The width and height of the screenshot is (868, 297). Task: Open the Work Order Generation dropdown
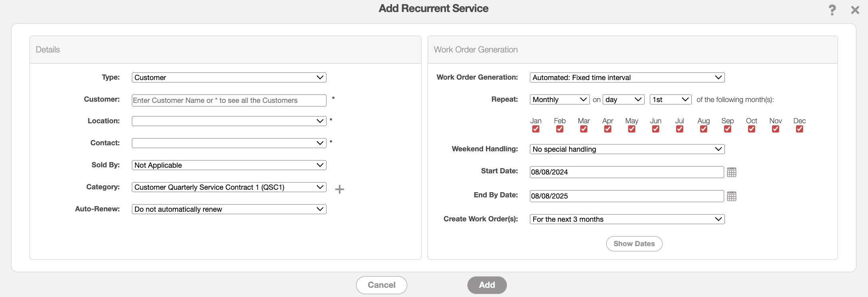[627, 78]
